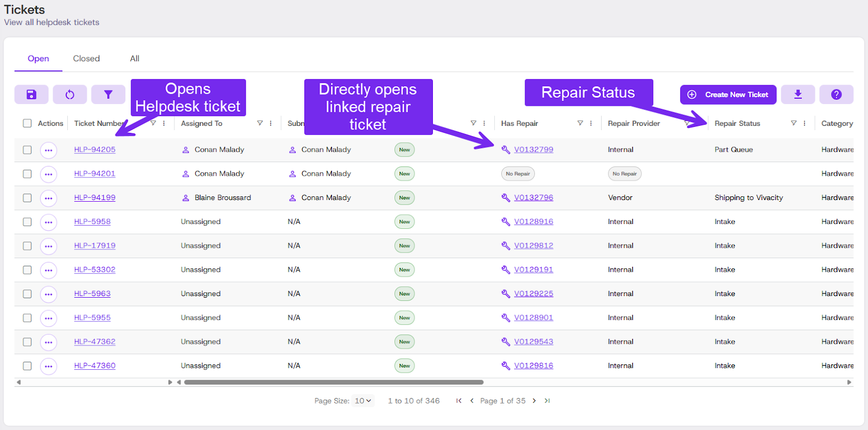868x430 pixels.
Task: Switch to the Open tab
Action: pyautogui.click(x=39, y=59)
